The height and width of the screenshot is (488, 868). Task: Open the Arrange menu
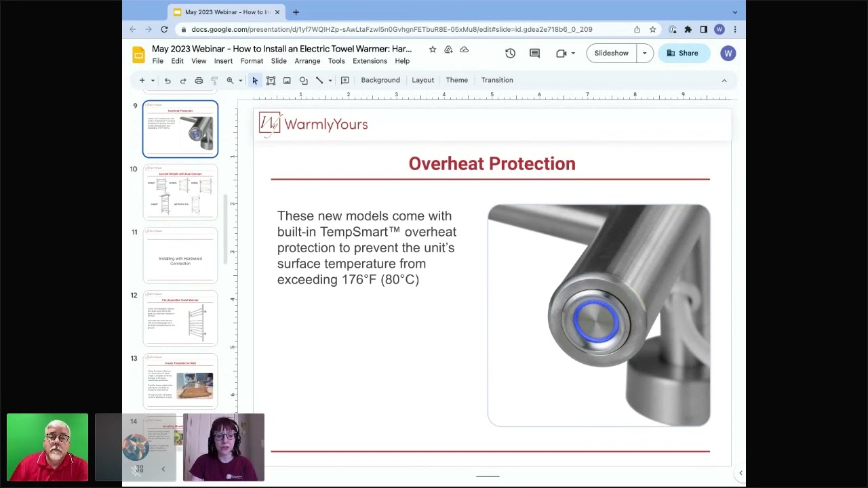[307, 61]
